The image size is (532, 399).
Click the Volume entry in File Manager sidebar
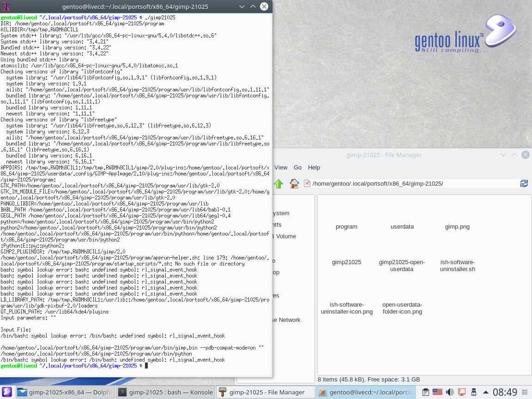tap(286, 236)
